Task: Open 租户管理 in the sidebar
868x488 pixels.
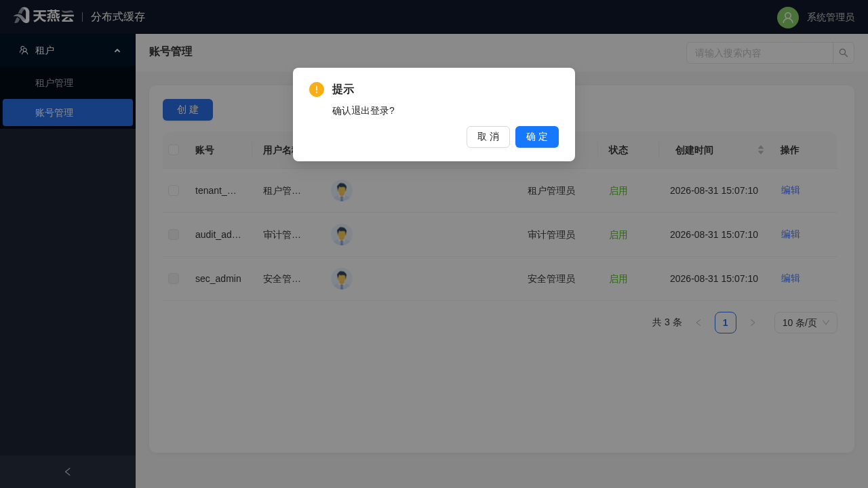Action: tap(68, 83)
